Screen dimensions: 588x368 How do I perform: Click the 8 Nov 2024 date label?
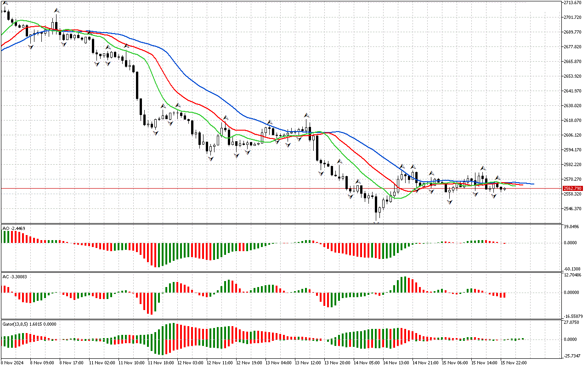coord(13,363)
